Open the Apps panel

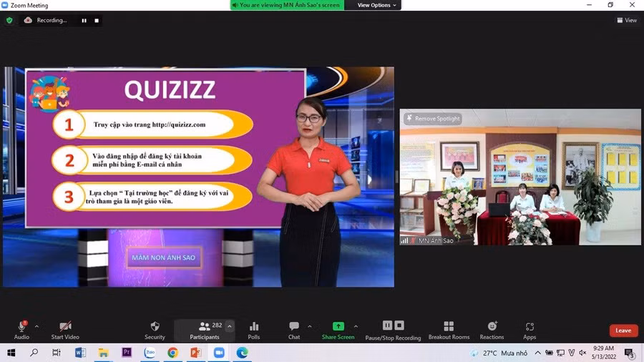(x=530, y=330)
